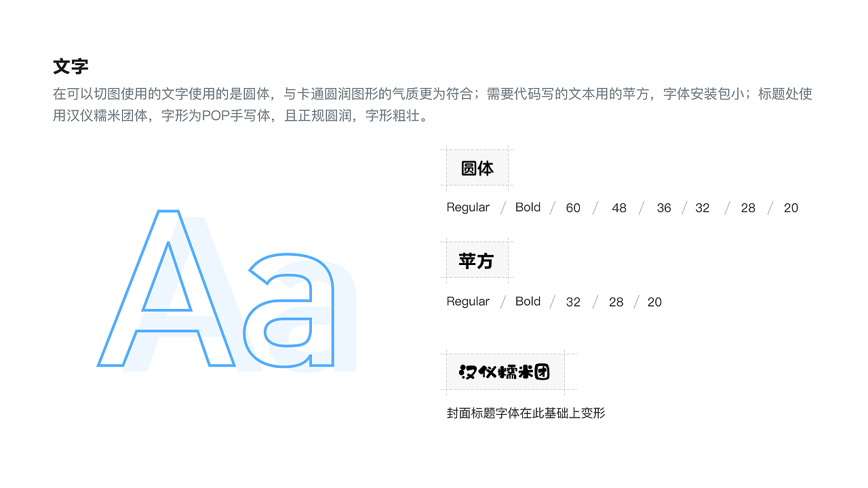The width and height of the screenshot is (868, 488).
Task: Click Bold under 苹方
Action: 528,302
